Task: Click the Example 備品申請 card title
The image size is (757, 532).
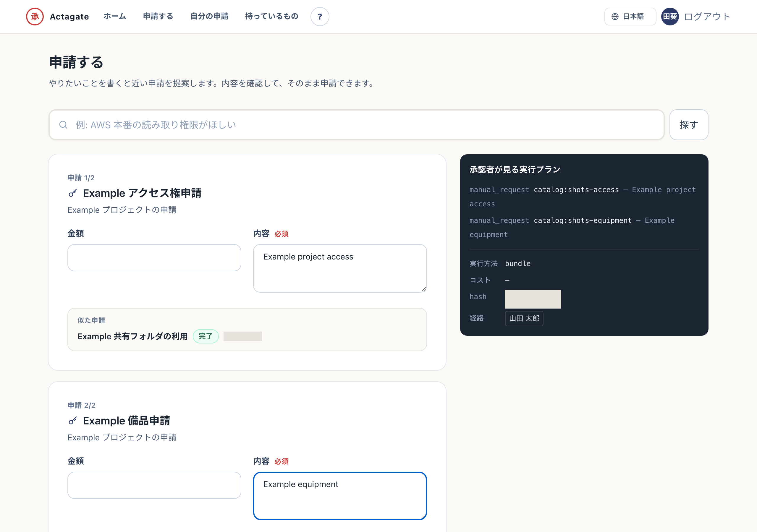Action: [x=126, y=421]
